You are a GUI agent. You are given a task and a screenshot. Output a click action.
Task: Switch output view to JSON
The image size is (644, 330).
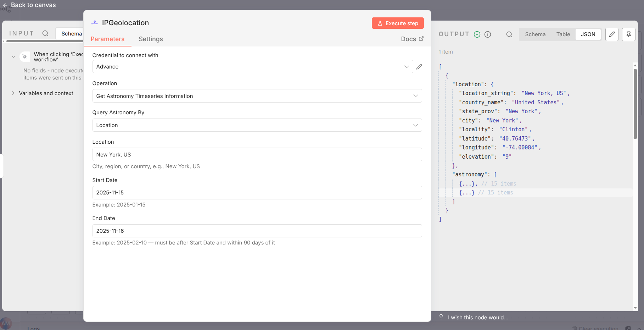(588, 34)
